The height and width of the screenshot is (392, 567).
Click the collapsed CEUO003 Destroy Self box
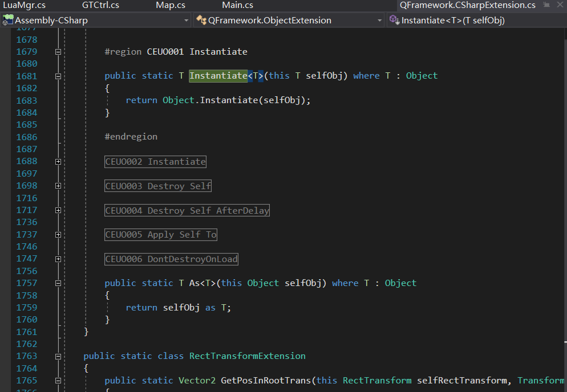[x=158, y=186]
